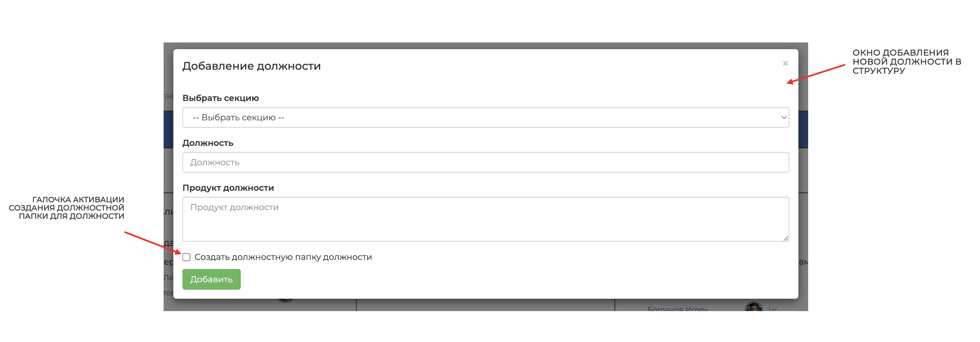The width and height of the screenshot is (980, 342).
Task: Click the Выбрать секцию field label
Action: pyautogui.click(x=220, y=98)
